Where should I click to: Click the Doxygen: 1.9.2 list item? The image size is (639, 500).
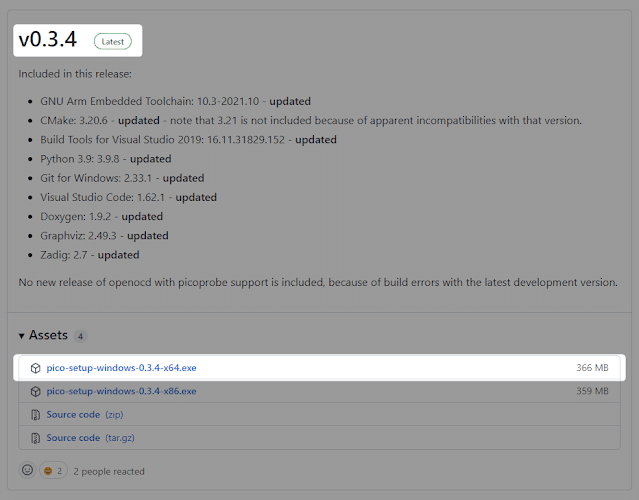(x=101, y=216)
